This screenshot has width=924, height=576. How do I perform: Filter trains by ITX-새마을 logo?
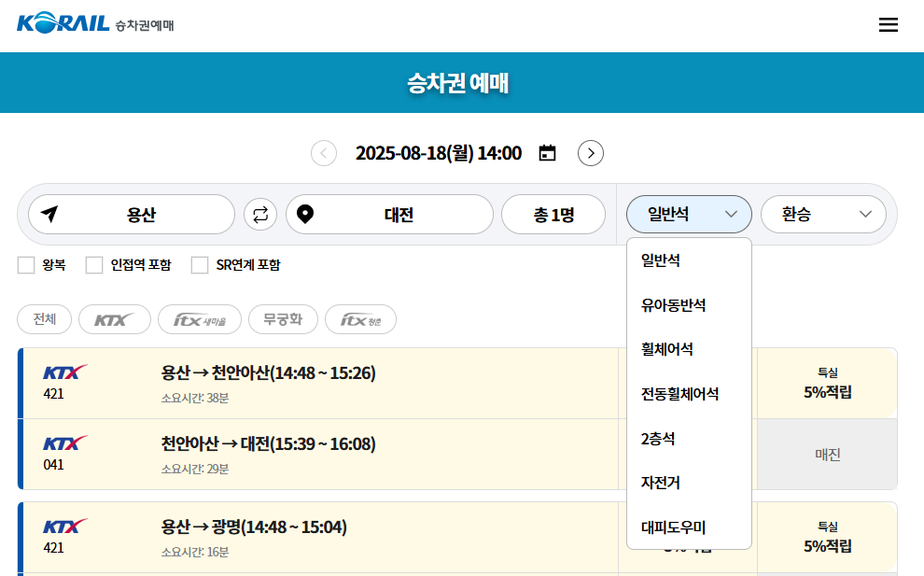point(200,319)
